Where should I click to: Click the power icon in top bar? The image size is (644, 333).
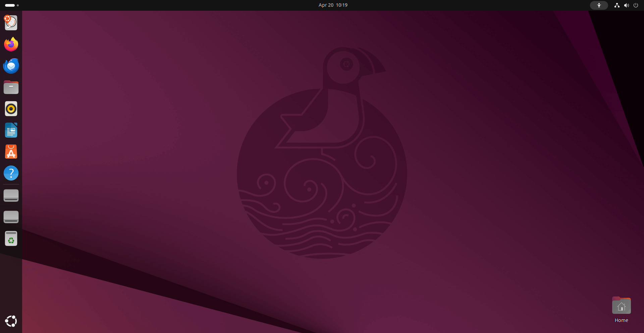click(x=636, y=5)
